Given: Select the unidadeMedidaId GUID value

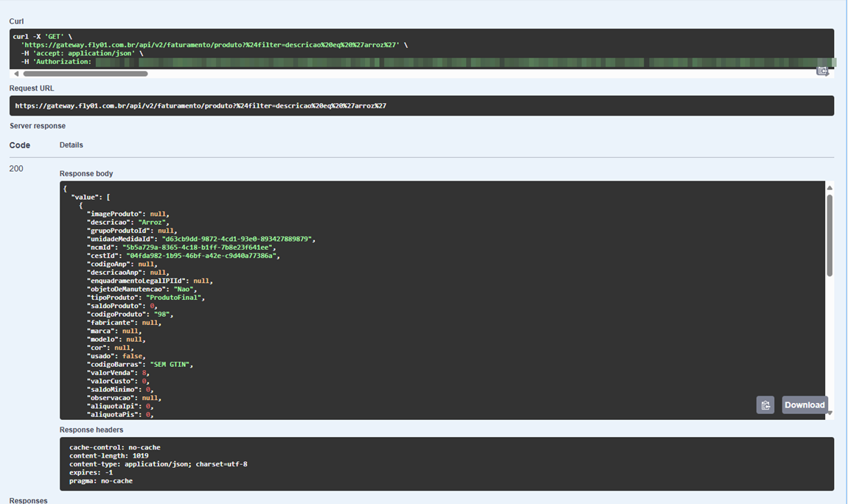Looking at the screenshot, I should point(237,239).
